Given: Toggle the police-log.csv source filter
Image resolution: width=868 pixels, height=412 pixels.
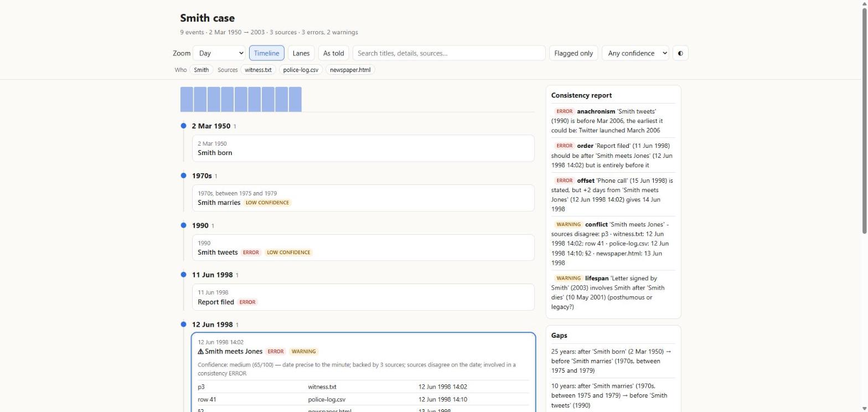Looking at the screenshot, I should (301, 70).
